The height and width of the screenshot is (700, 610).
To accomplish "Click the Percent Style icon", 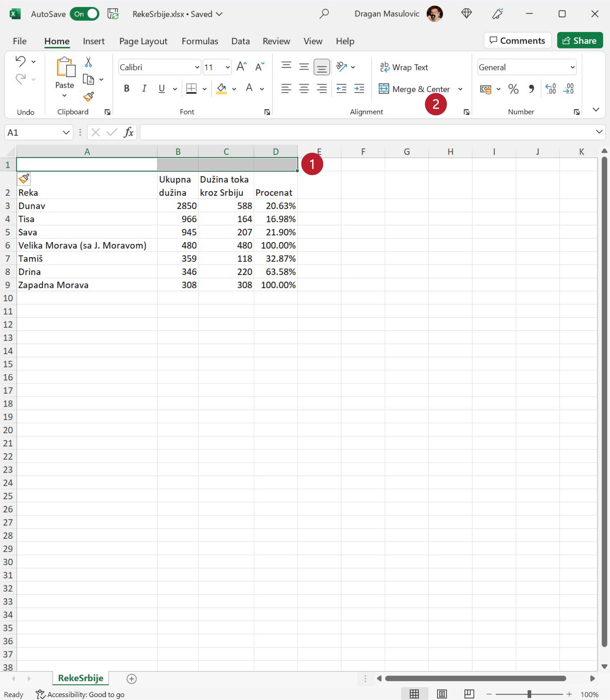I will (513, 89).
